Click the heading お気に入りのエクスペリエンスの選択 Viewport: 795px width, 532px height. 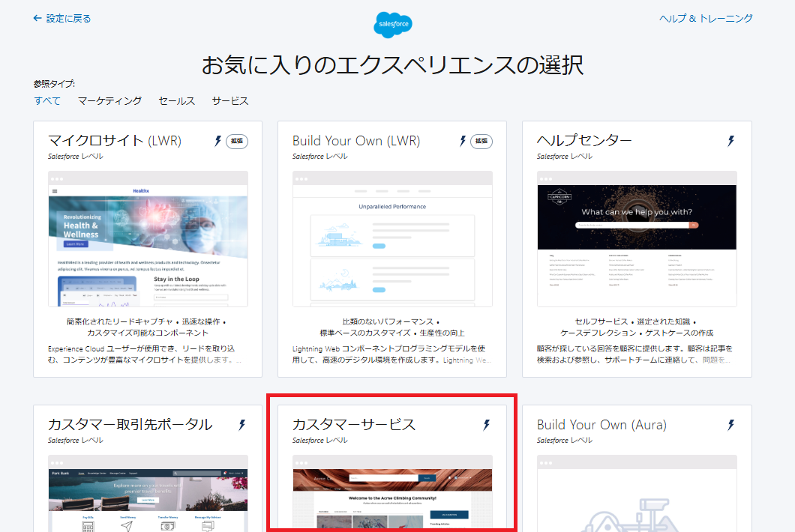click(393, 65)
